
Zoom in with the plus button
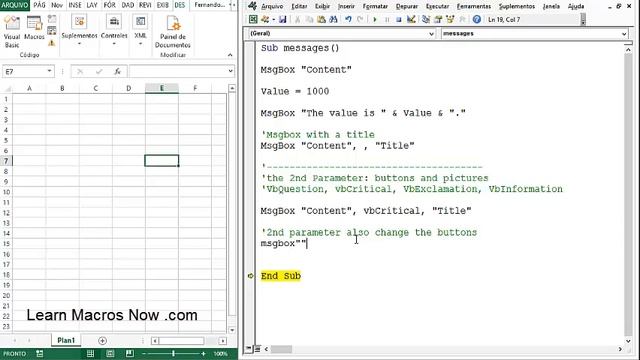point(203,353)
